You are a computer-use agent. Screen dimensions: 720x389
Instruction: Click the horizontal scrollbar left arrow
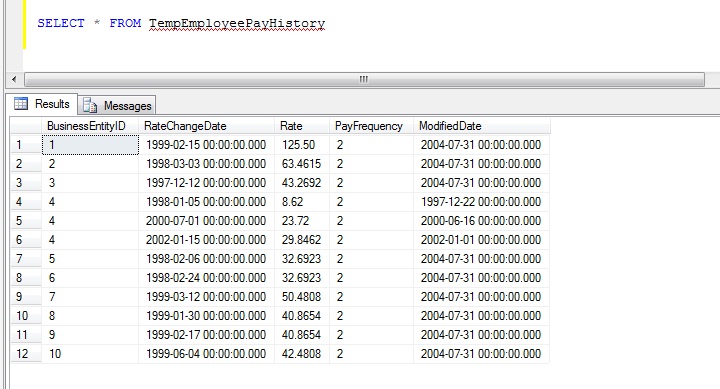click(14, 79)
